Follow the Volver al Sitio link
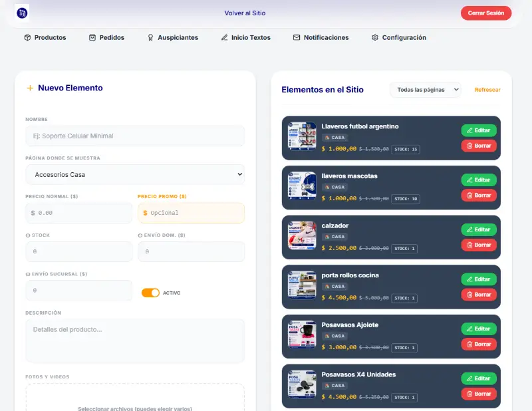532x411 pixels. click(x=245, y=13)
